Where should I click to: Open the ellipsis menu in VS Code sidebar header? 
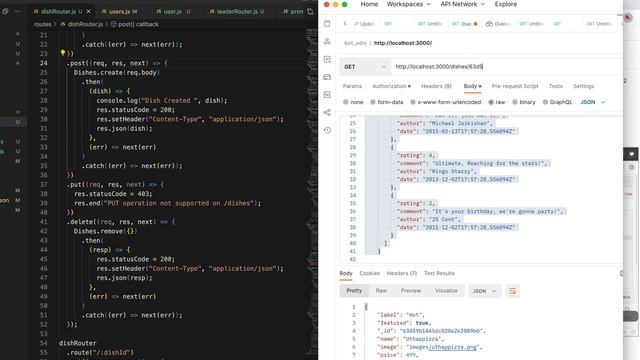(x=17, y=11)
